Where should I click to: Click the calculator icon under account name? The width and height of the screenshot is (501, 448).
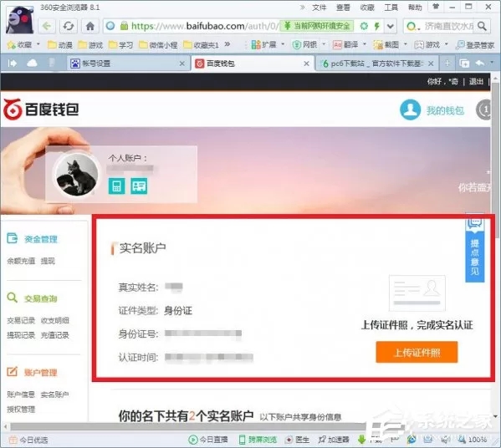[x=116, y=186]
